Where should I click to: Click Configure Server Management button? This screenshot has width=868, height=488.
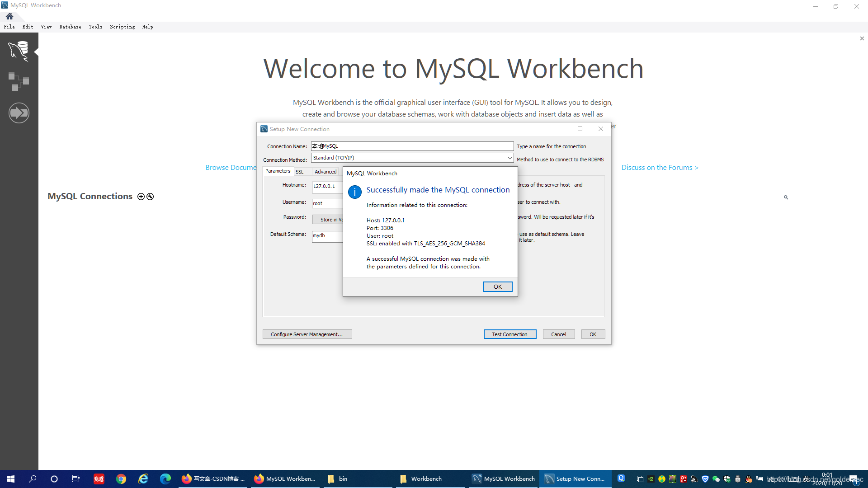click(x=307, y=334)
